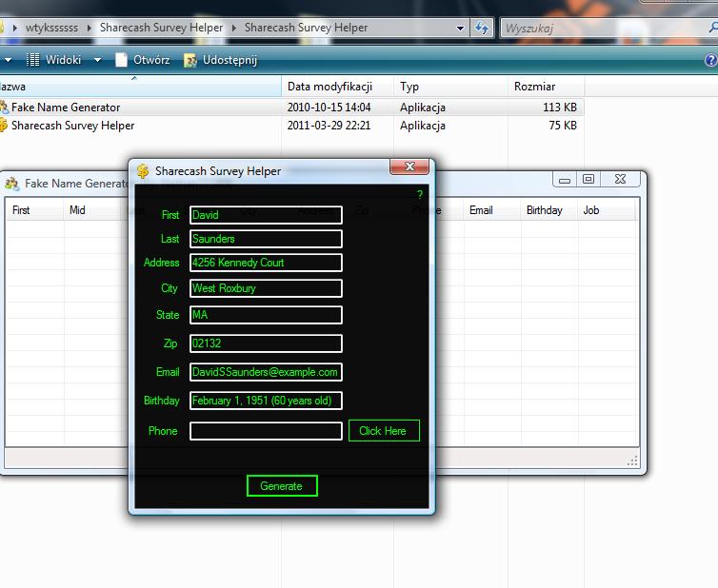Viewport: 718px width, 588px height.
Task: Click the 113 KB size cell
Action: pos(560,108)
